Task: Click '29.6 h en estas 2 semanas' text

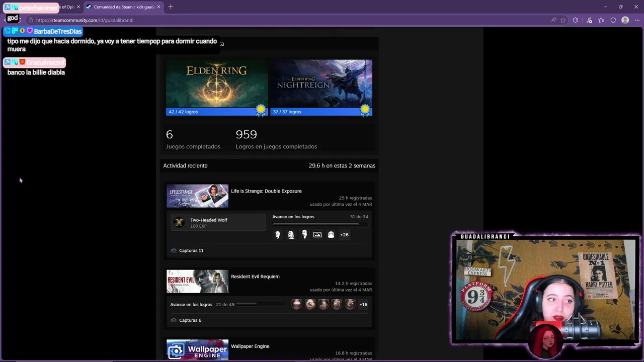Action: pos(342,165)
